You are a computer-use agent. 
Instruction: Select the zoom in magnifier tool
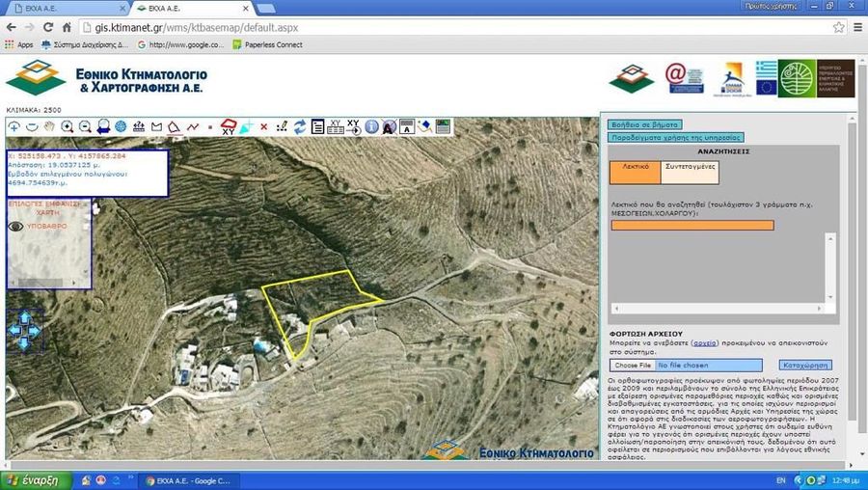click(67, 126)
